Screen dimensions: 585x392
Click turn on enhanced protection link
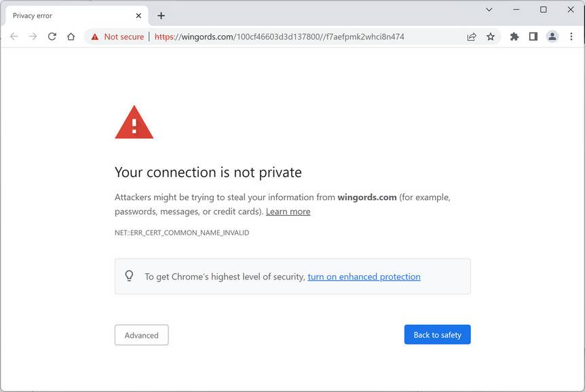pos(364,277)
